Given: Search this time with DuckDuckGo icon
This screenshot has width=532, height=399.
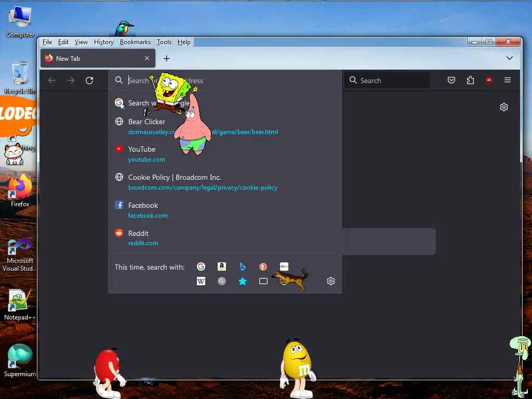Looking at the screenshot, I should (263, 267).
